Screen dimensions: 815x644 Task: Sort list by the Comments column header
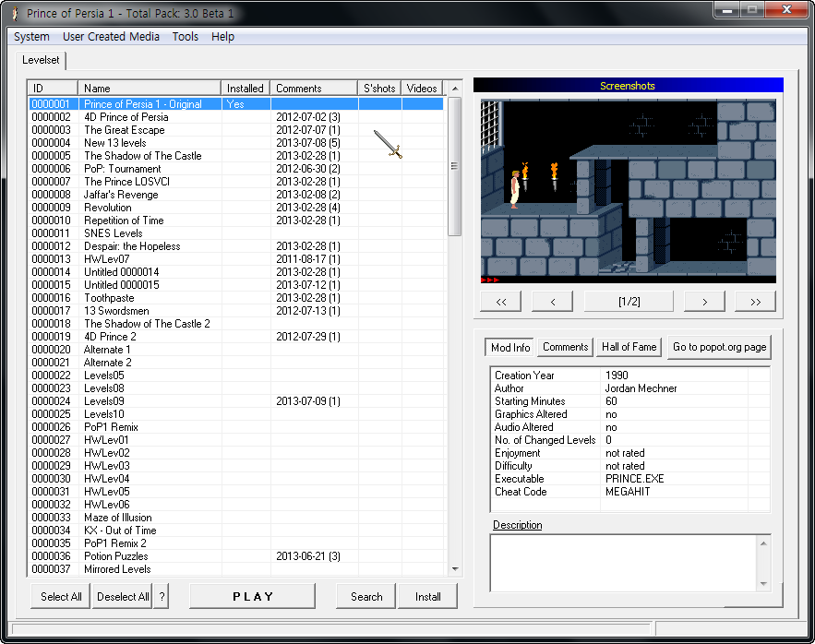[x=314, y=89]
